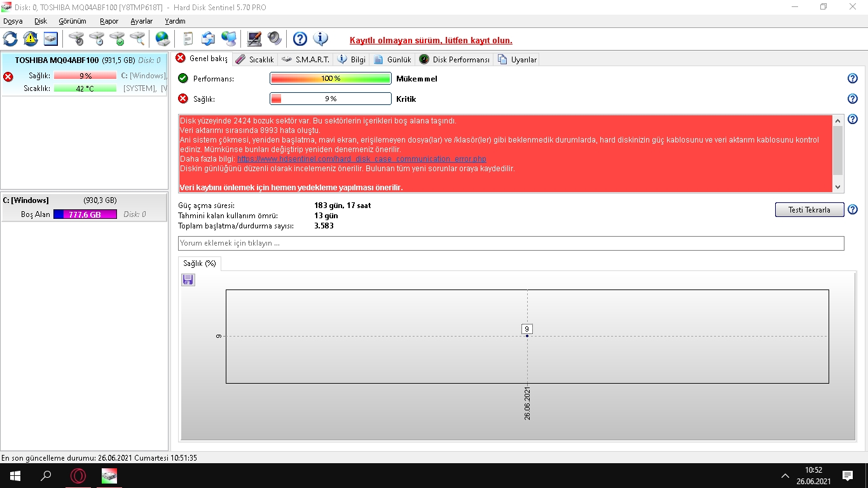This screenshot has height=488, width=868.
Task: Click help icon beside red warning text
Action: click(x=853, y=120)
